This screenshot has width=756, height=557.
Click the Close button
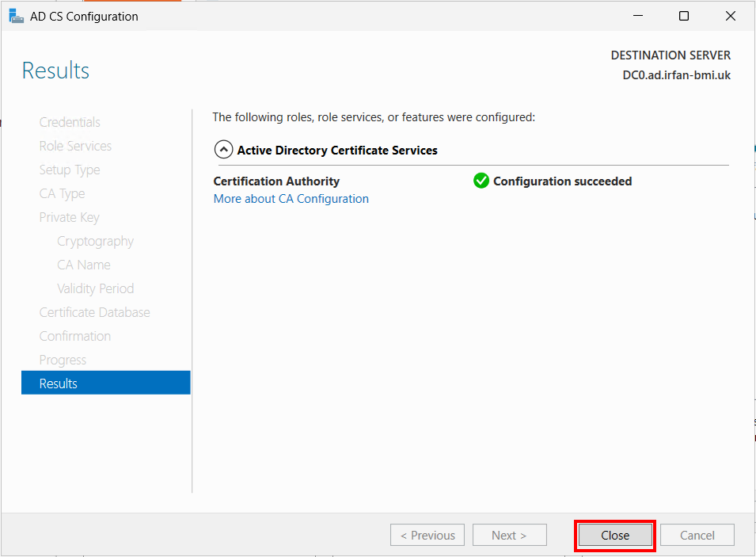pyautogui.click(x=615, y=535)
